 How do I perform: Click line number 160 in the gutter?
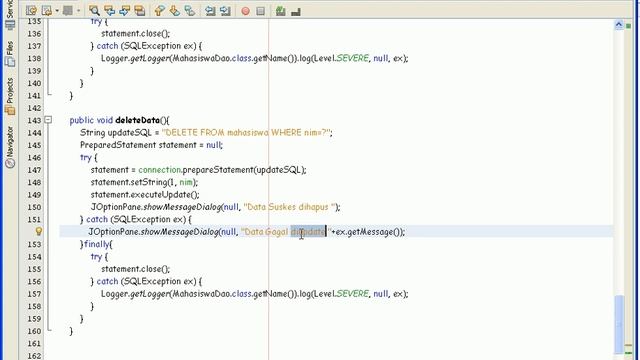coord(34,331)
